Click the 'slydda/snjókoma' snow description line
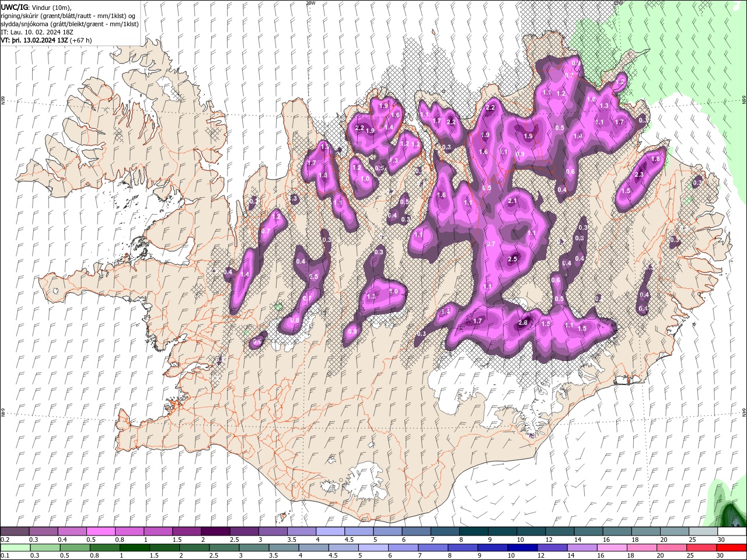The image size is (747, 560). point(69,24)
